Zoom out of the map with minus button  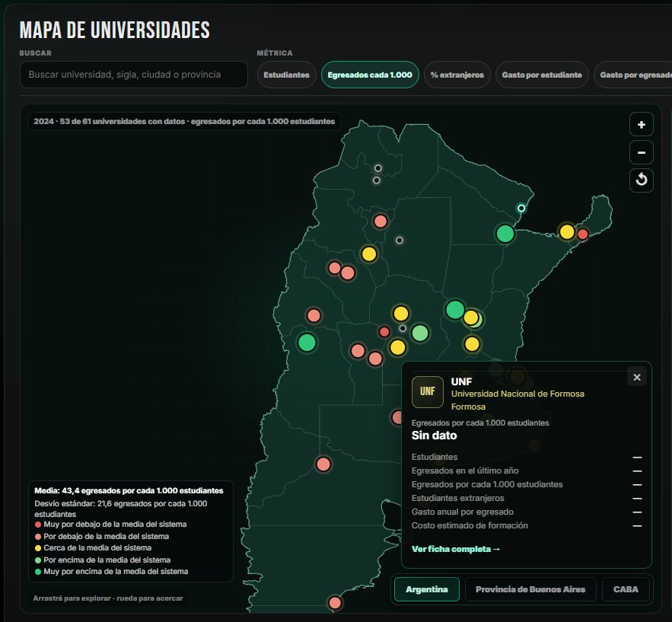coord(641,152)
